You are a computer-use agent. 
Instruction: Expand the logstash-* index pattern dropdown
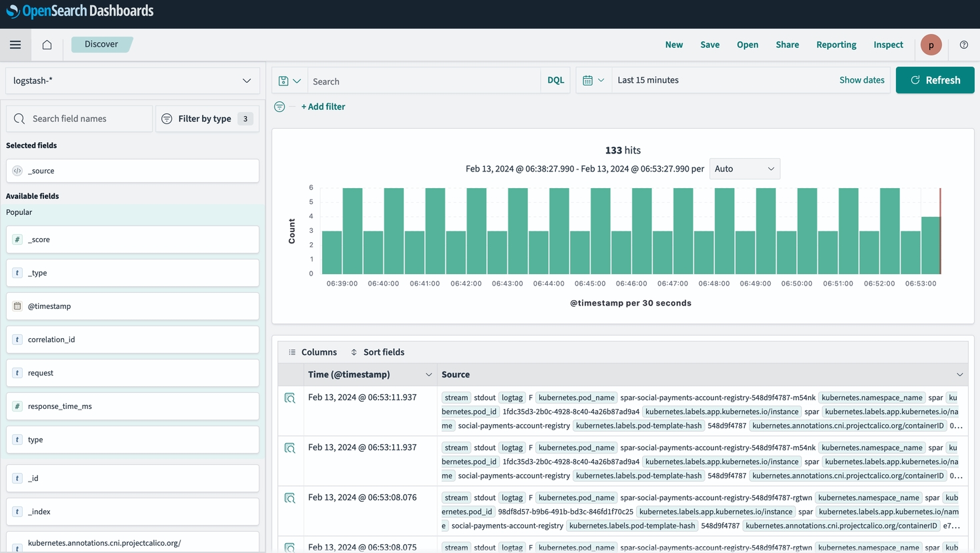coord(132,81)
